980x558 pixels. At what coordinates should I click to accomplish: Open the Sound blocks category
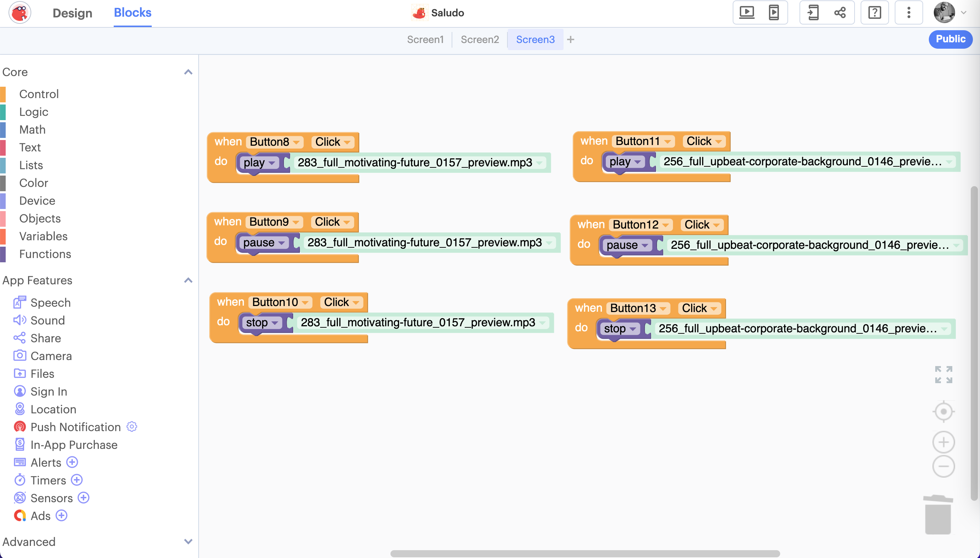point(48,320)
